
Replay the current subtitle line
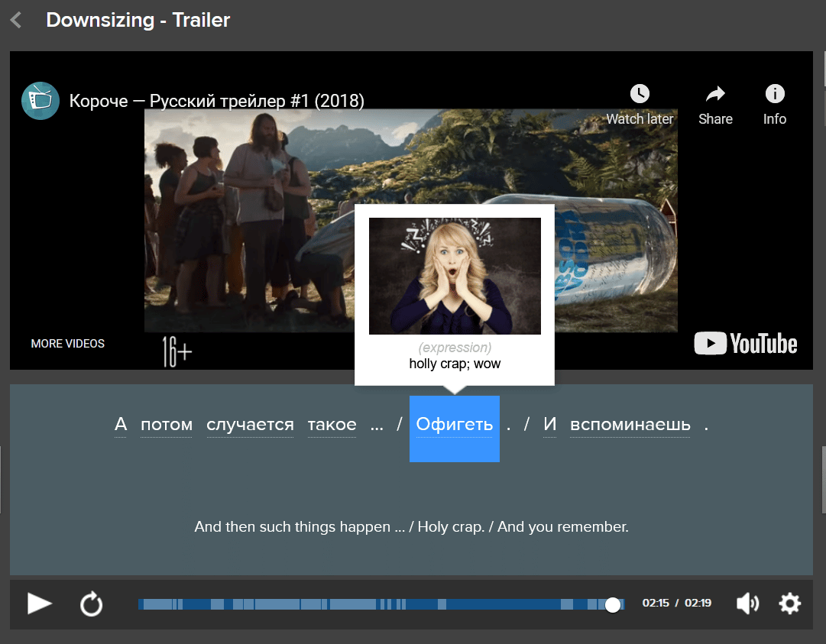91,605
